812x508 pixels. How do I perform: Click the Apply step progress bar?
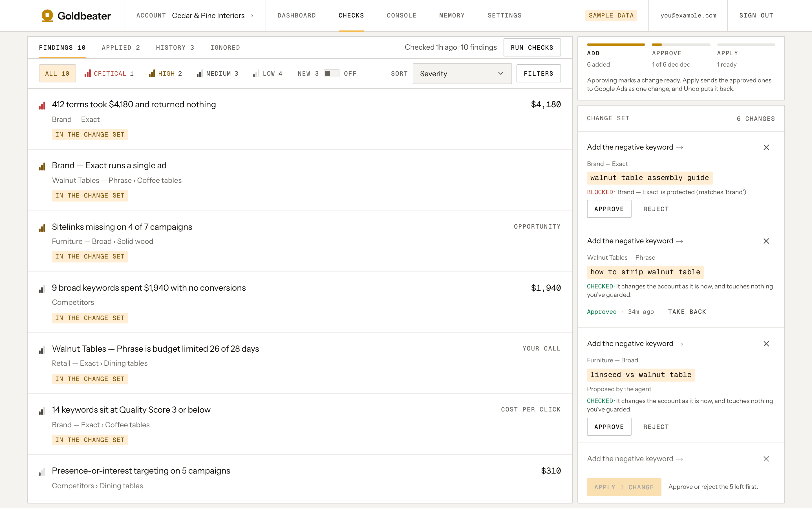(746, 44)
